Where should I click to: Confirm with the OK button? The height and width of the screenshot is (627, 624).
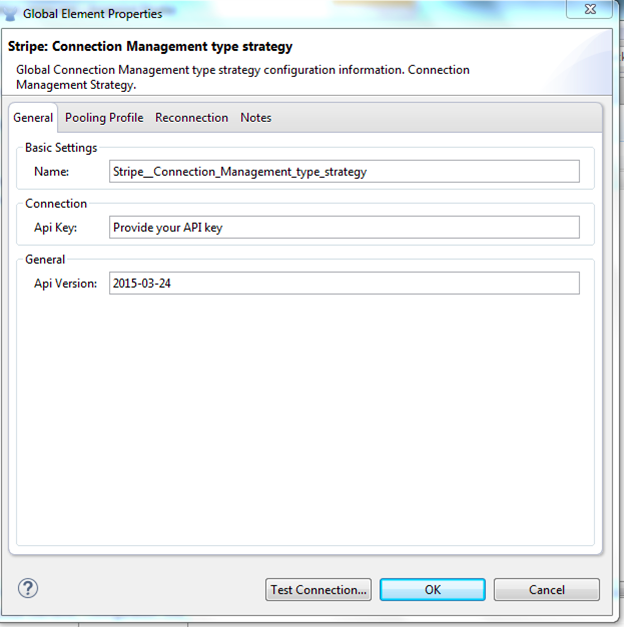[433, 589]
